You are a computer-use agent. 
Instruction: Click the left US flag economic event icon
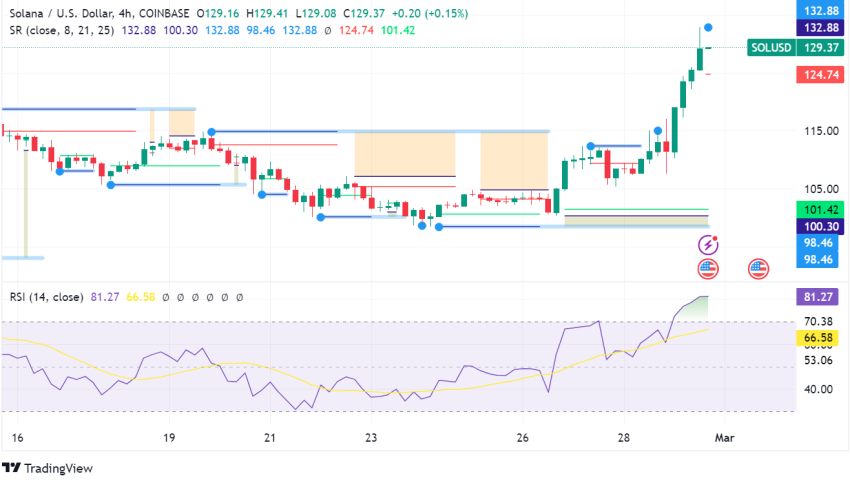pos(708,269)
